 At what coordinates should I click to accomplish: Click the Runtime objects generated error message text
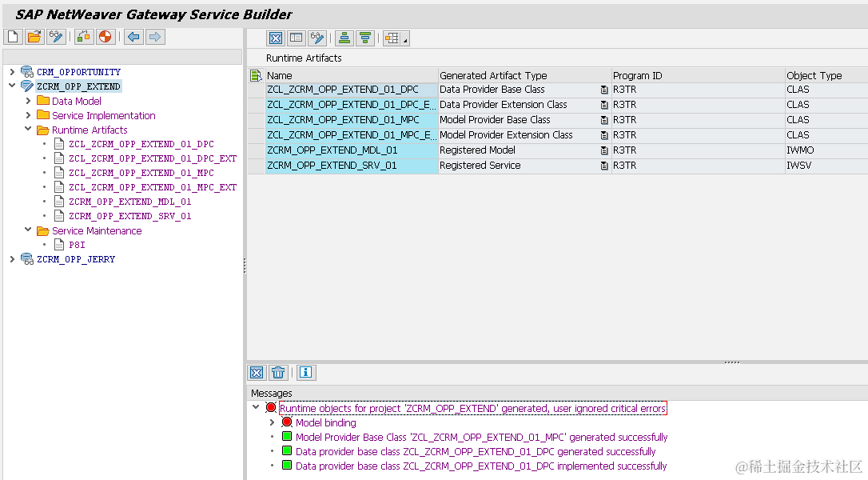coord(472,409)
